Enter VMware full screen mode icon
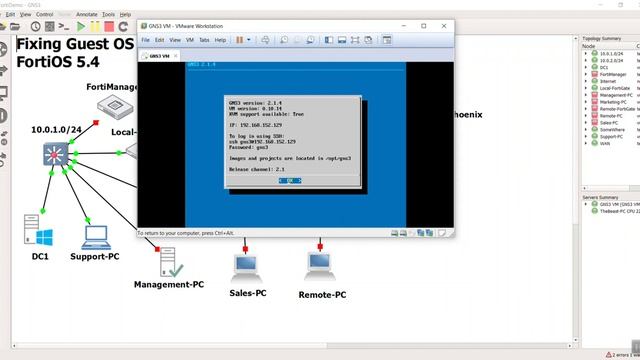This screenshot has height=360, width=640. pos(355,40)
